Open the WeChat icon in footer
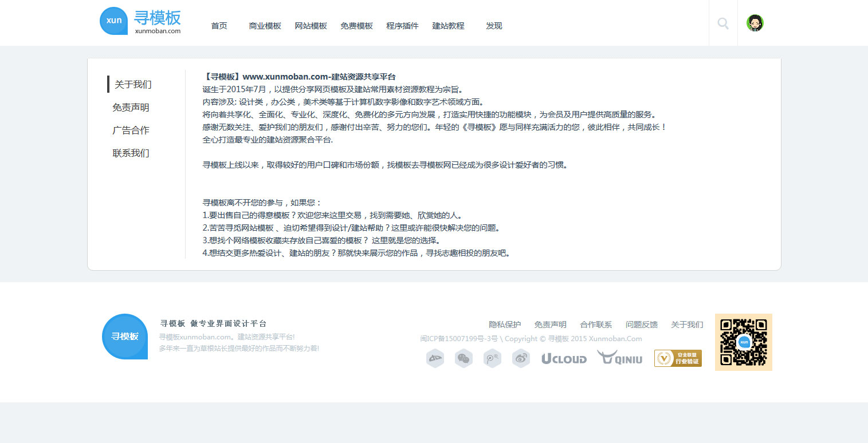The width and height of the screenshot is (868, 443). (x=464, y=358)
